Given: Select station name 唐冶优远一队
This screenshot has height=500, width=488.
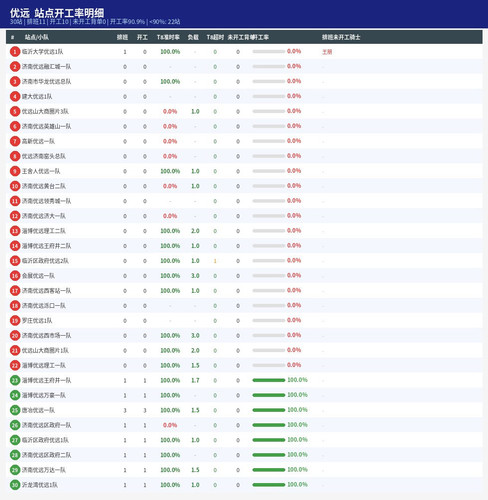Looking at the screenshot, I should point(38,410).
